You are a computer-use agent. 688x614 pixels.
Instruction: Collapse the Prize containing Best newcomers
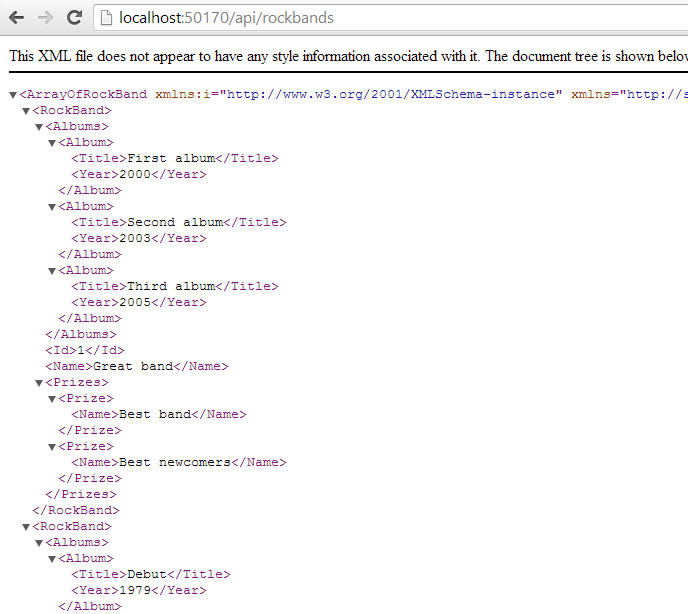tap(52, 447)
